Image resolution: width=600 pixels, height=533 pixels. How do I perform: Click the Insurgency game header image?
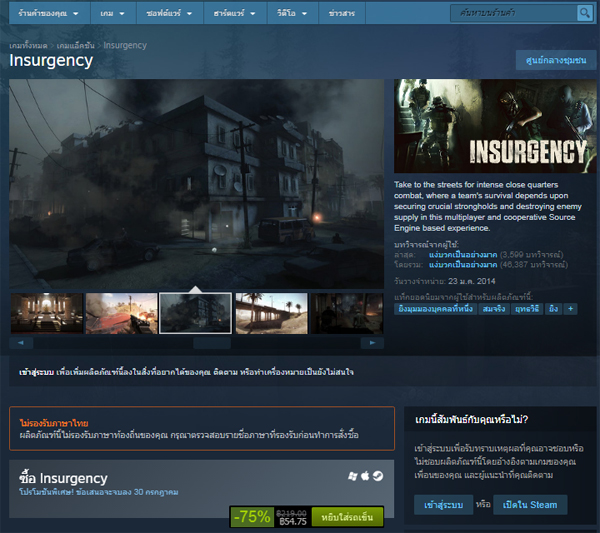pos(495,126)
